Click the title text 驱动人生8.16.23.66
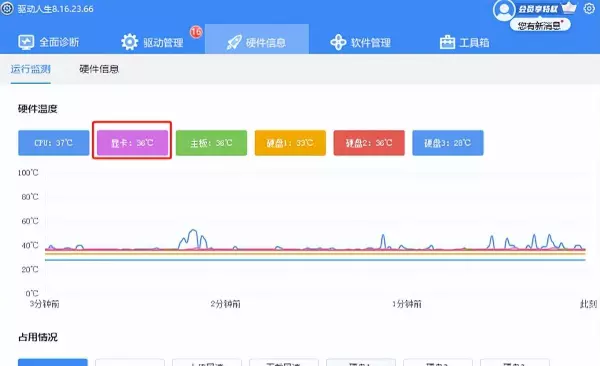The height and width of the screenshot is (366, 600). click(55, 9)
